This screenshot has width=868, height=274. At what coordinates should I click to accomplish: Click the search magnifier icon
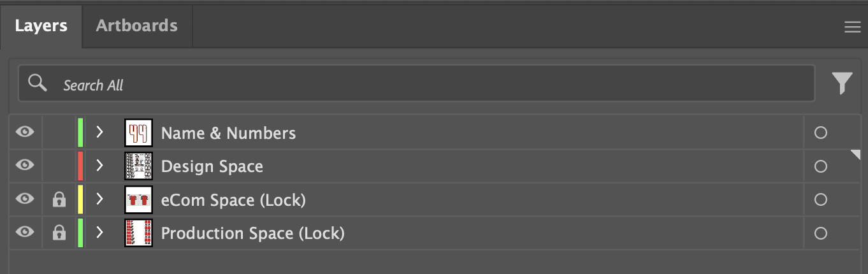pos(38,83)
